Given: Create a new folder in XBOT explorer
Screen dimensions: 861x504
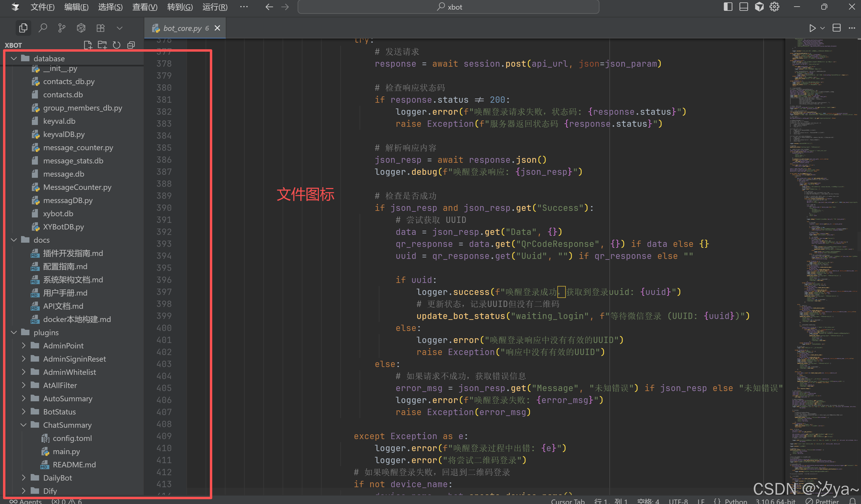Looking at the screenshot, I should click(102, 45).
